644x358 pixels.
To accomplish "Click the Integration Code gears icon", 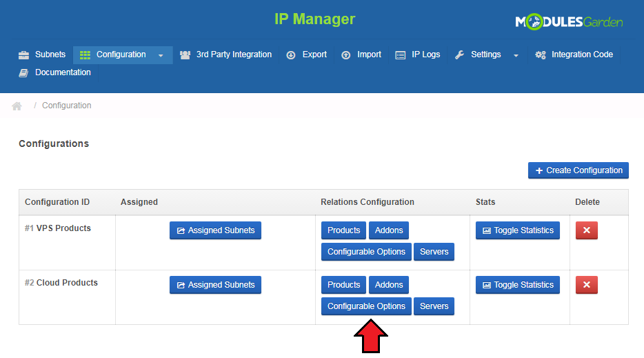I will (x=541, y=55).
